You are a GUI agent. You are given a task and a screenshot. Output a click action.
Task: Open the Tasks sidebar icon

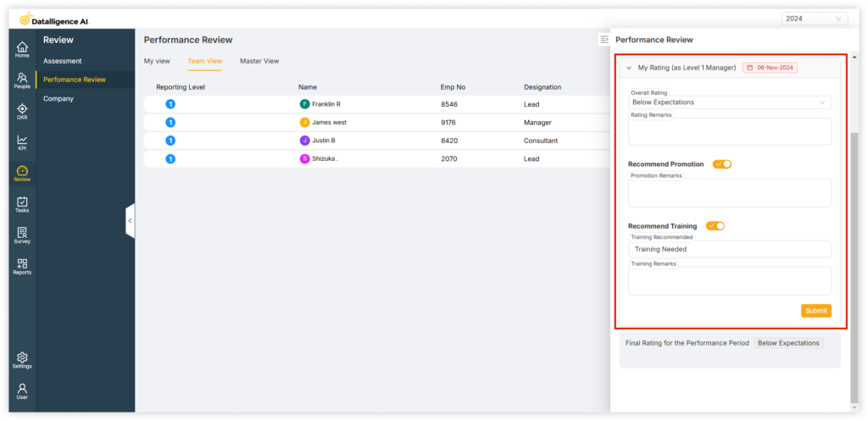(x=22, y=205)
